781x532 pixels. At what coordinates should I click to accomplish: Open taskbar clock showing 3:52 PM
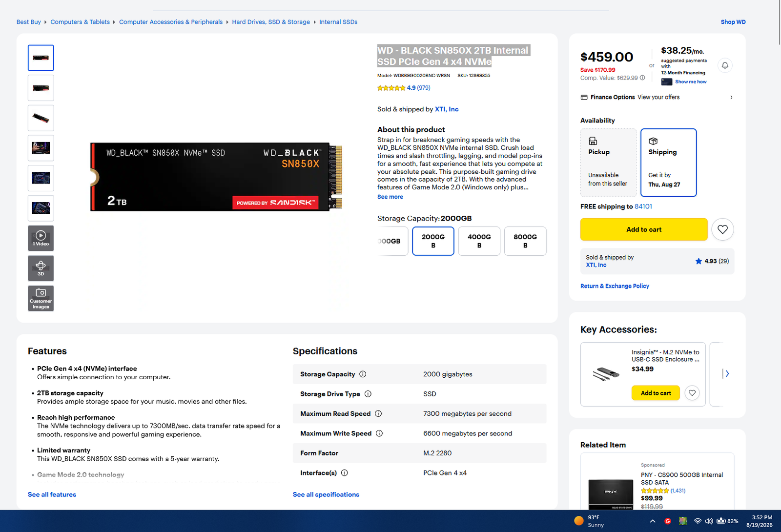pyautogui.click(x=759, y=521)
